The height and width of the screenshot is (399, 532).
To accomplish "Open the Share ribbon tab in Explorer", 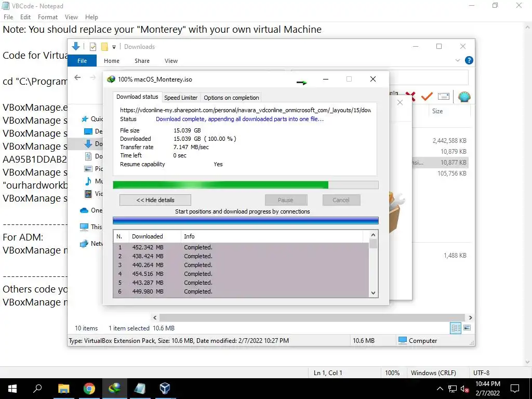I will pyautogui.click(x=142, y=61).
